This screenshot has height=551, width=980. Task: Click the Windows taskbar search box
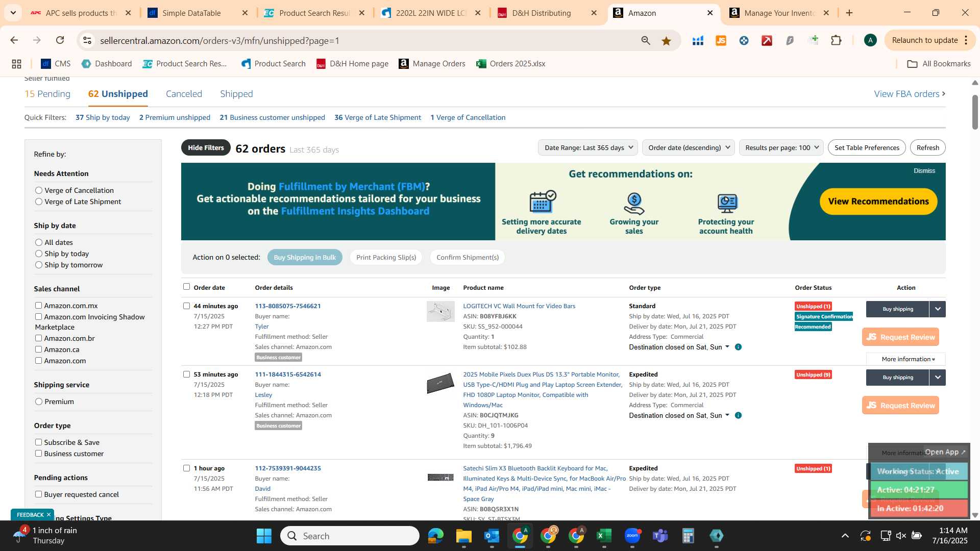(x=350, y=536)
